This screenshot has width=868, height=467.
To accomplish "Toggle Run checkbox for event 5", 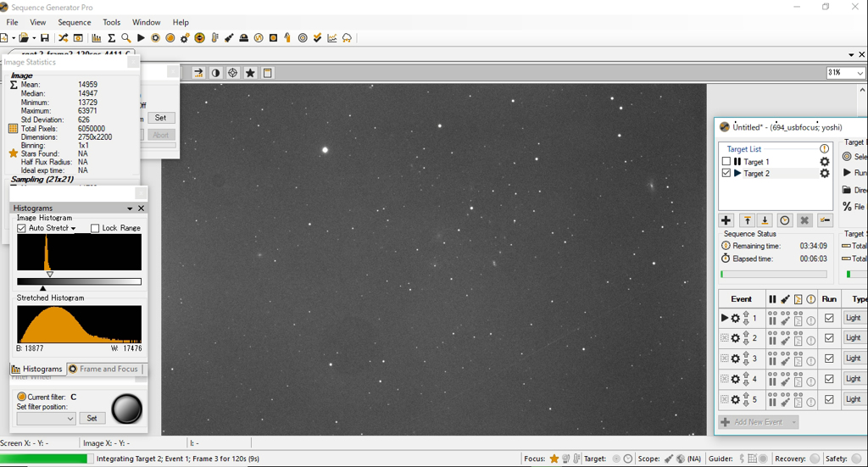I will pyautogui.click(x=829, y=399).
